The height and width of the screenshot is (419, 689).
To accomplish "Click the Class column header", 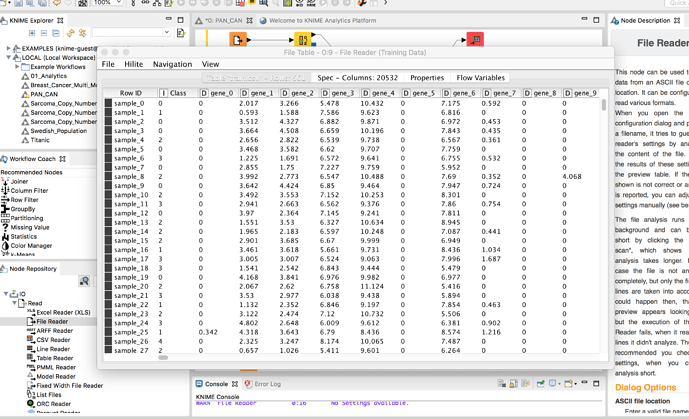I will click(178, 93).
